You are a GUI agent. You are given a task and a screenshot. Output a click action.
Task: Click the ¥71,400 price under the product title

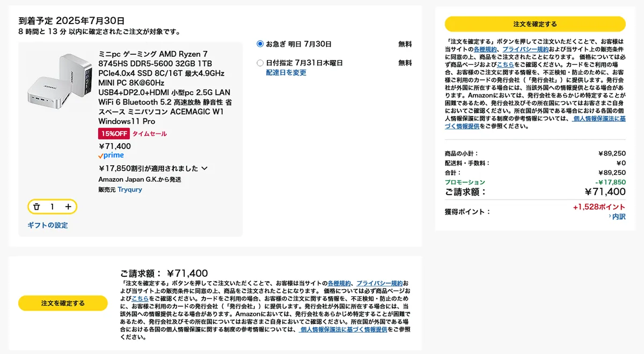(114, 146)
